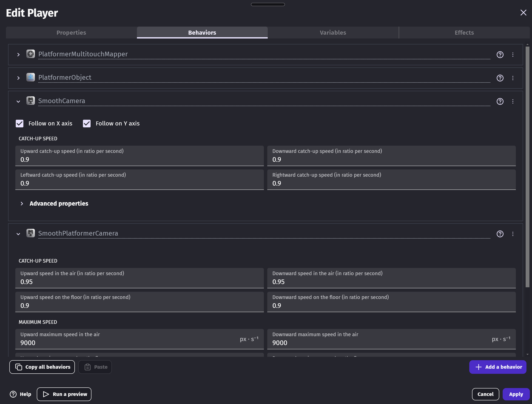
Task: Apply the player changes
Action: (x=516, y=394)
